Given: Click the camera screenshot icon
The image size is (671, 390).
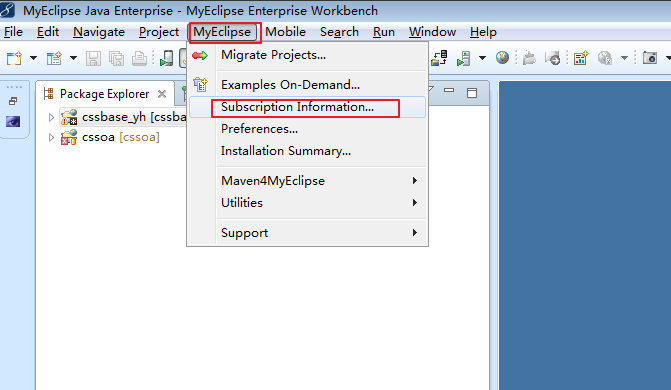Looking at the screenshot, I should coord(650,58).
